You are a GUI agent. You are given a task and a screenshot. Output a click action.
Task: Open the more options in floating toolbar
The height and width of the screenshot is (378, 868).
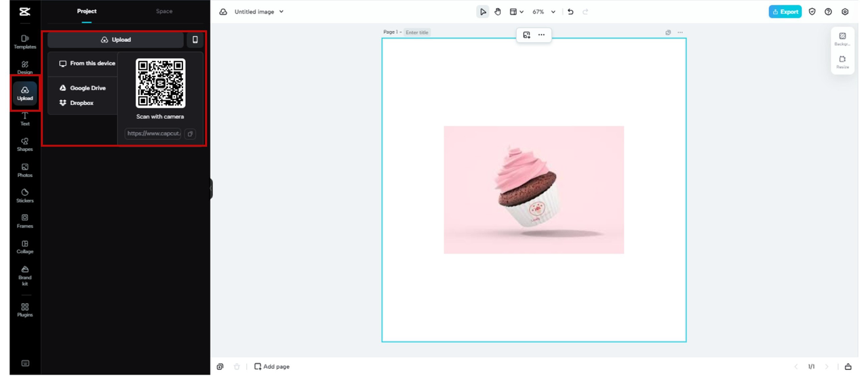coord(541,35)
